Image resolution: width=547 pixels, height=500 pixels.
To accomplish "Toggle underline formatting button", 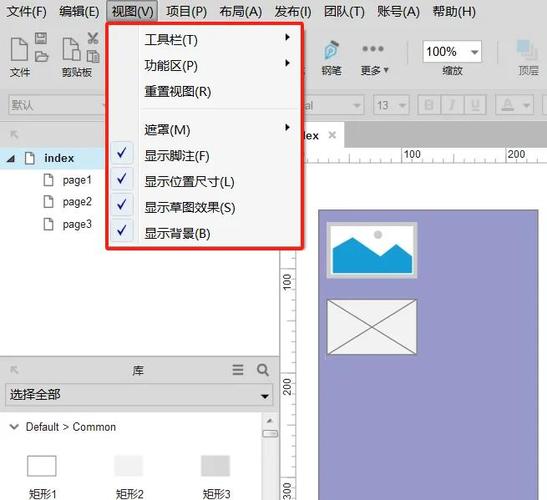I will [475, 105].
